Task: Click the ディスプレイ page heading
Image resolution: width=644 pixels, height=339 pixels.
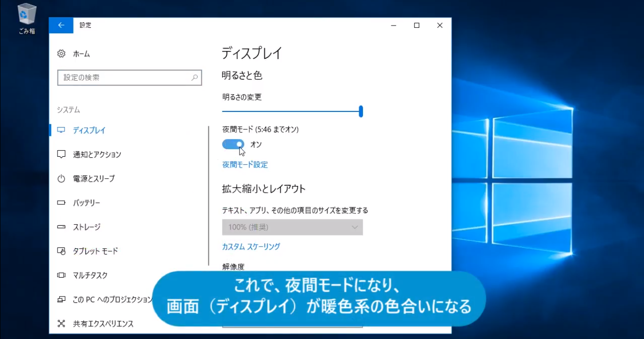Action: pyautogui.click(x=252, y=53)
